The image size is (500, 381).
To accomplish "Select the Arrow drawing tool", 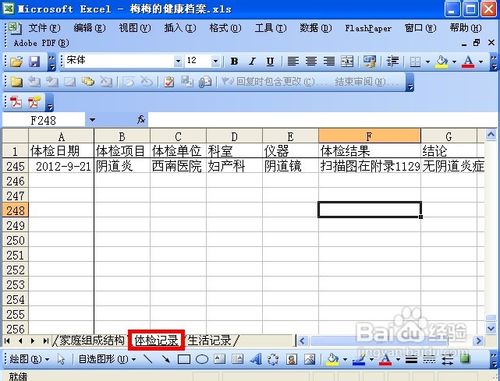I will [166, 359].
